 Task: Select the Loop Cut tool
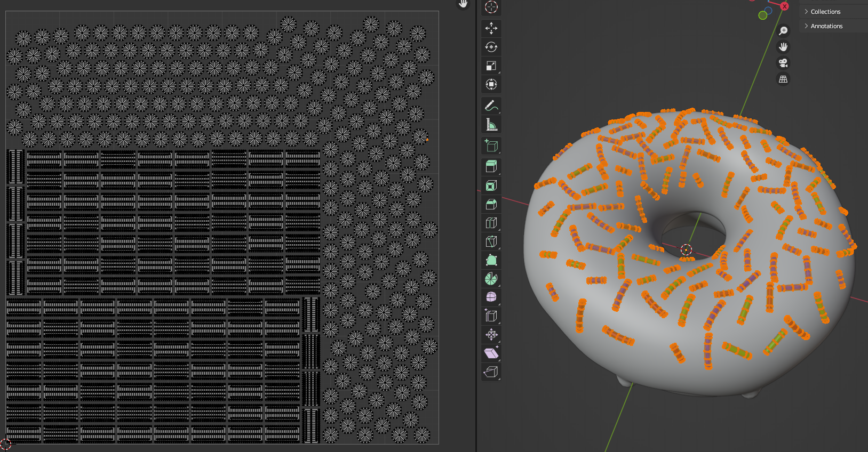tap(491, 223)
